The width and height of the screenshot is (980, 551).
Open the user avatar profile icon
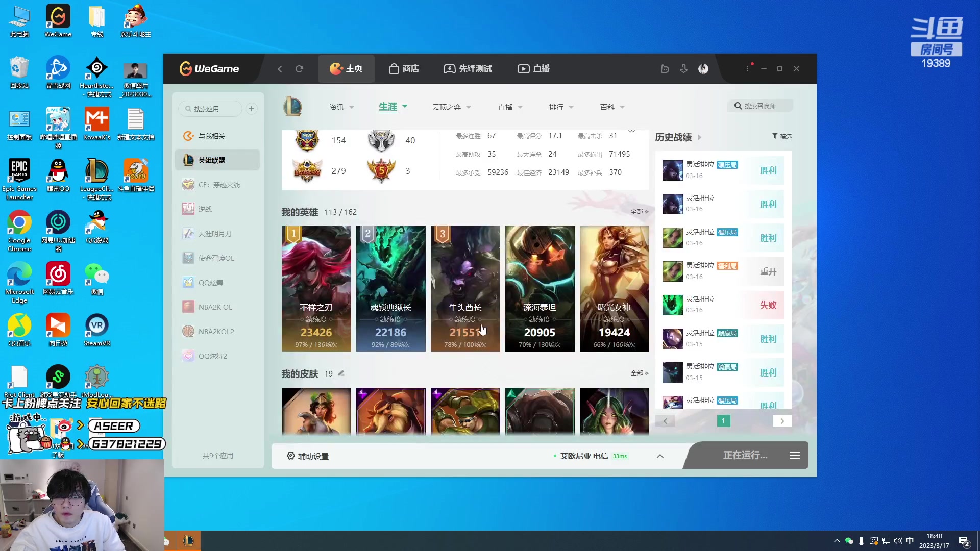[x=703, y=68]
